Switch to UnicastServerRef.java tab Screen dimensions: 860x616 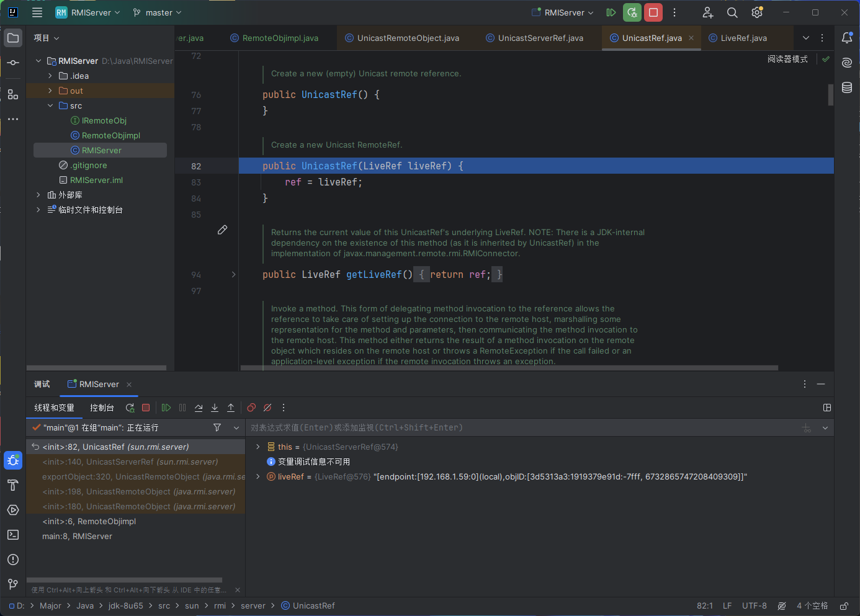click(x=534, y=38)
